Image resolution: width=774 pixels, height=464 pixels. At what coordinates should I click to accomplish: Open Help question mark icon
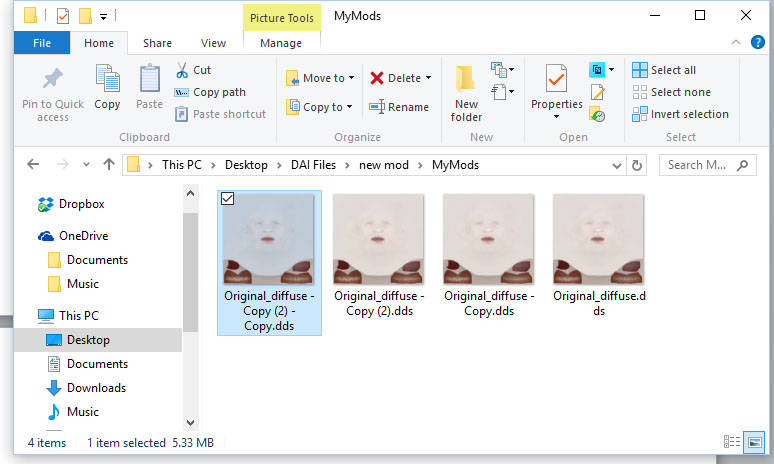[758, 42]
